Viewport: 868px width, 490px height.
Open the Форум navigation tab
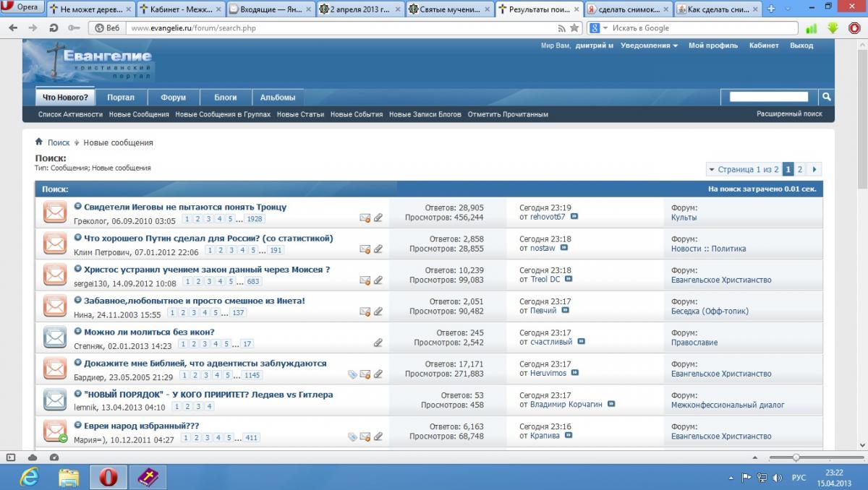[x=173, y=98]
